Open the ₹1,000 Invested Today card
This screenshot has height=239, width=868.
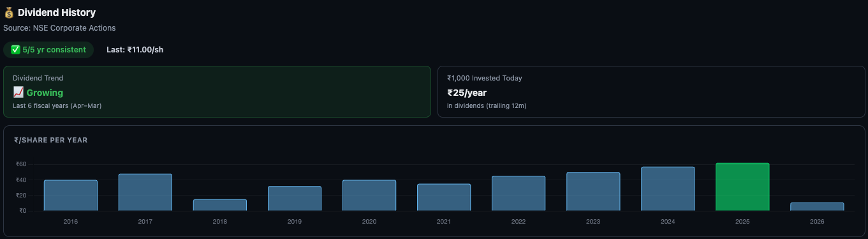click(651, 91)
